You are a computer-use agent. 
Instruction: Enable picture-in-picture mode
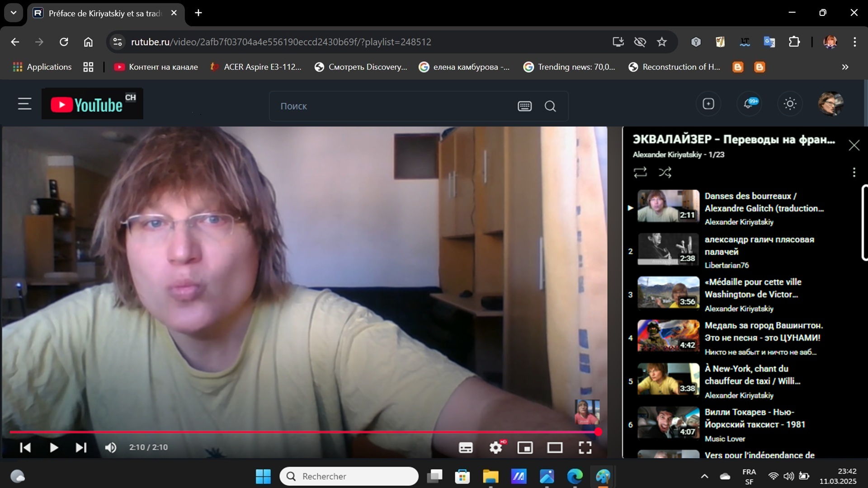point(525,447)
